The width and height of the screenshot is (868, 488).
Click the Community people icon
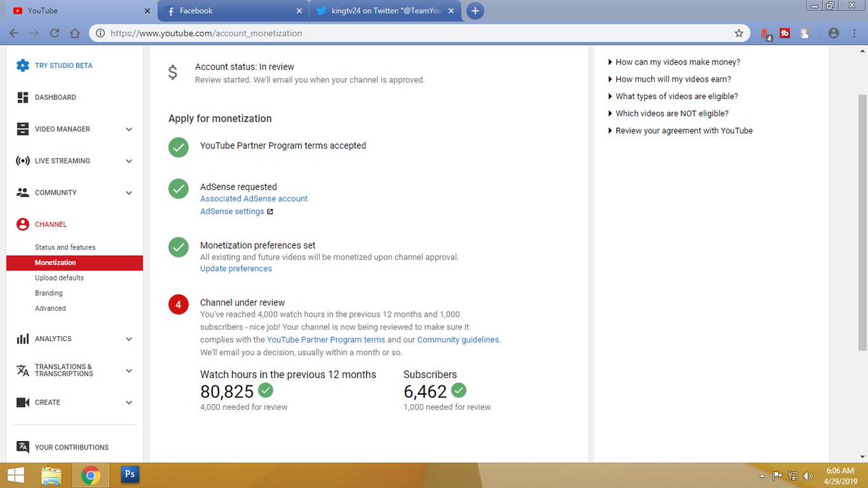pyautogui.click(x=22, y=192)
